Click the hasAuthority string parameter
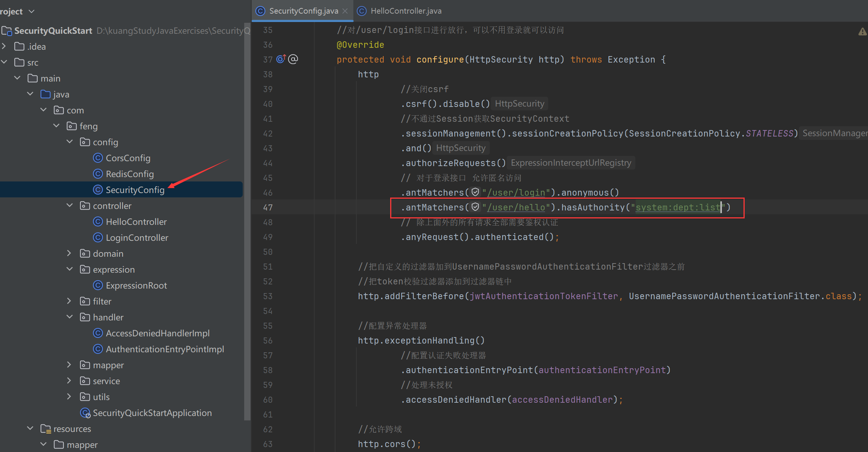The height and width of the screenshot is (452, 868). pyautogui.click(x=677, y=208)
